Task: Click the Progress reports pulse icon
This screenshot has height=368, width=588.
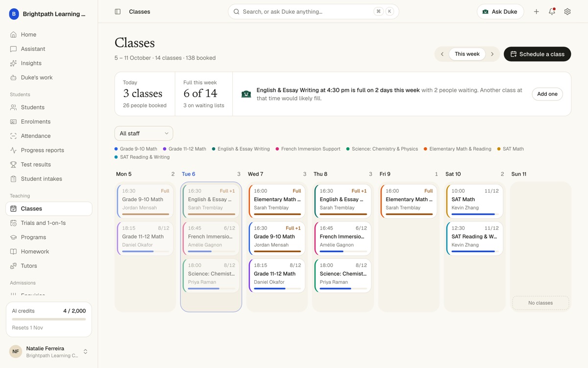Action: pyautogui.click(x=13, y=150)
